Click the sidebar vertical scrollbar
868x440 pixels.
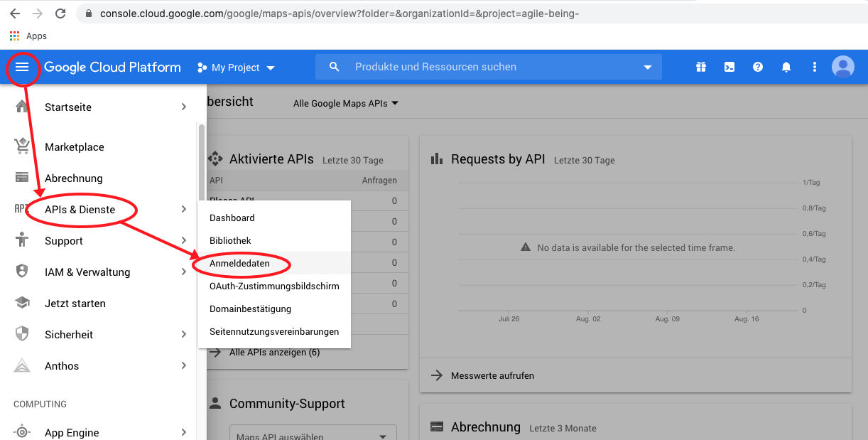[x=202, y=163]
